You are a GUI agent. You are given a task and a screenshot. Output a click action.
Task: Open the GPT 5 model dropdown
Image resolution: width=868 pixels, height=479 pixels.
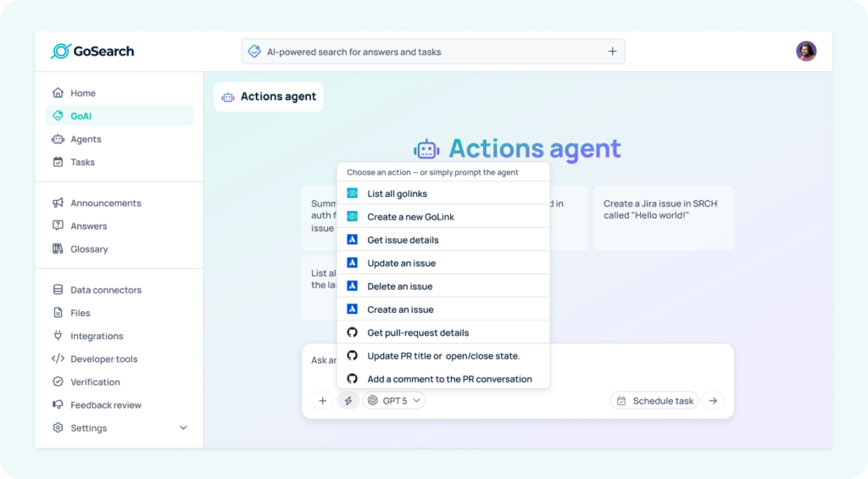[394, 401]
